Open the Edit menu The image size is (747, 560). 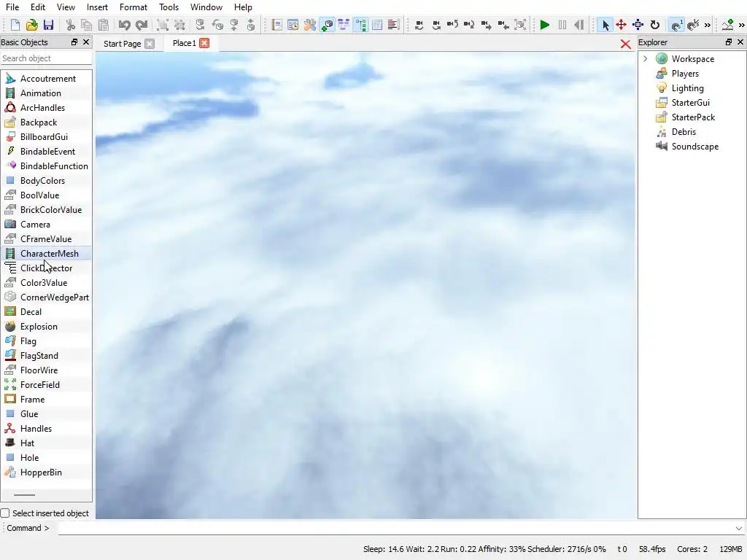(38, 7)
